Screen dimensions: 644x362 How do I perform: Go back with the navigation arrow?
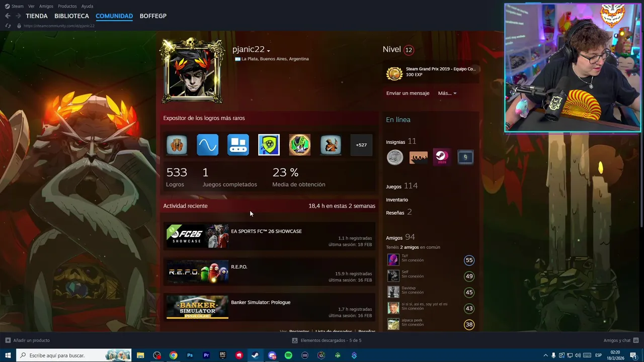click(x=8, y=16)
